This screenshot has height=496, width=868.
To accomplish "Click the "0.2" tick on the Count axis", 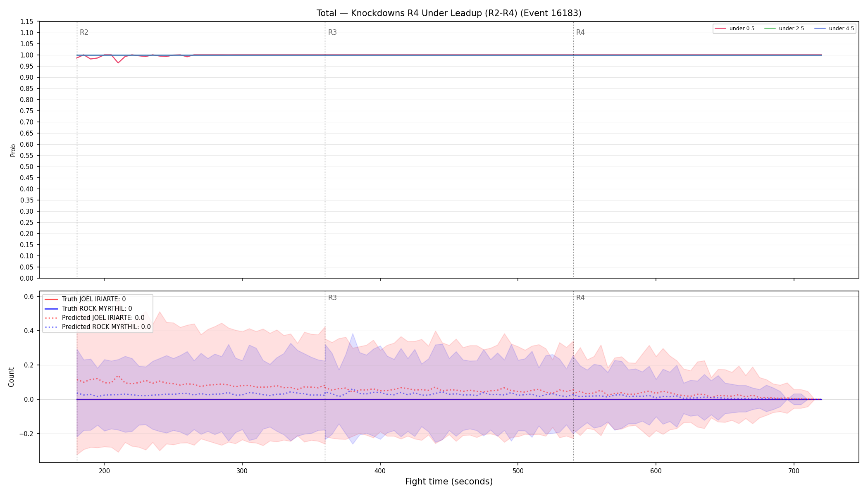I will click(x=29, y=365).
